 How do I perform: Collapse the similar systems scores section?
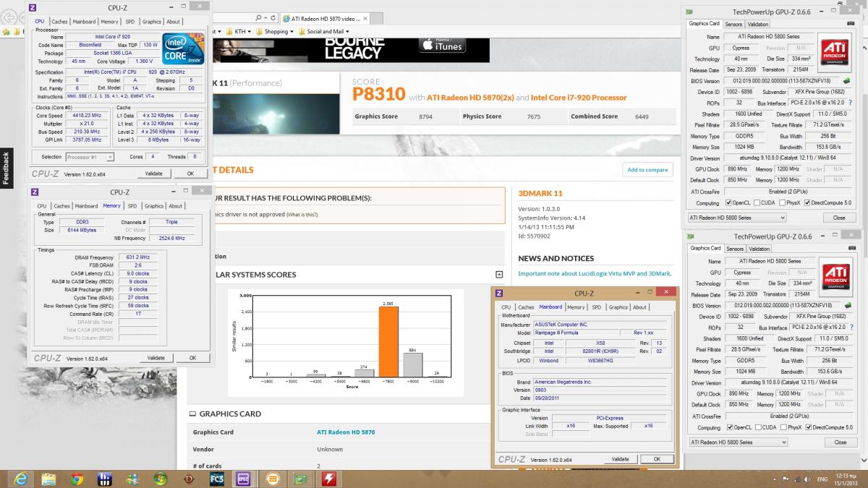pos(499,275)
